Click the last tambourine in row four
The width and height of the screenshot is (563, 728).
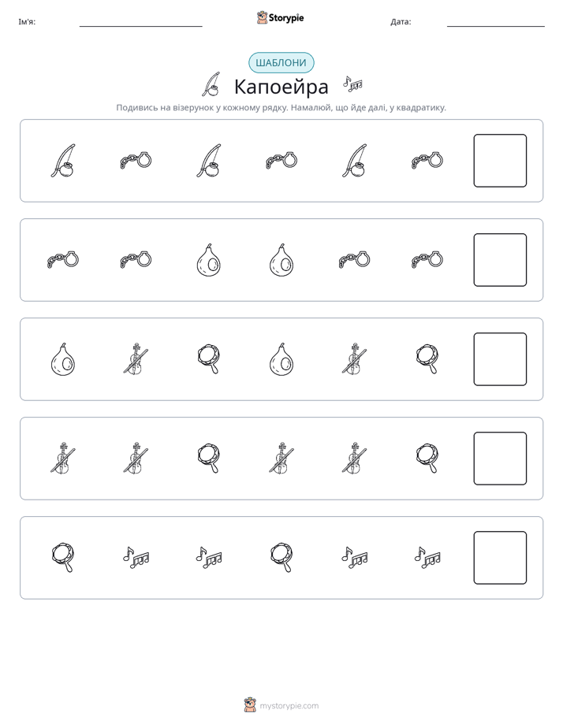click(427, 459)
